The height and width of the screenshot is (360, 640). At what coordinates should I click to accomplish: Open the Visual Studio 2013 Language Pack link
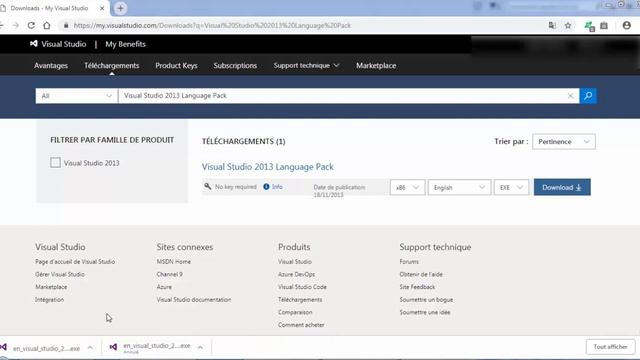268,167
